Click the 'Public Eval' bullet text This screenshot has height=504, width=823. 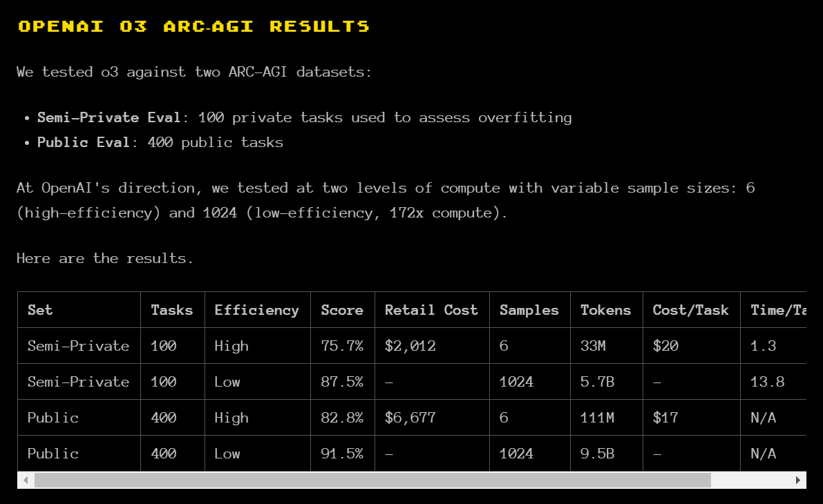pos(83,142)
